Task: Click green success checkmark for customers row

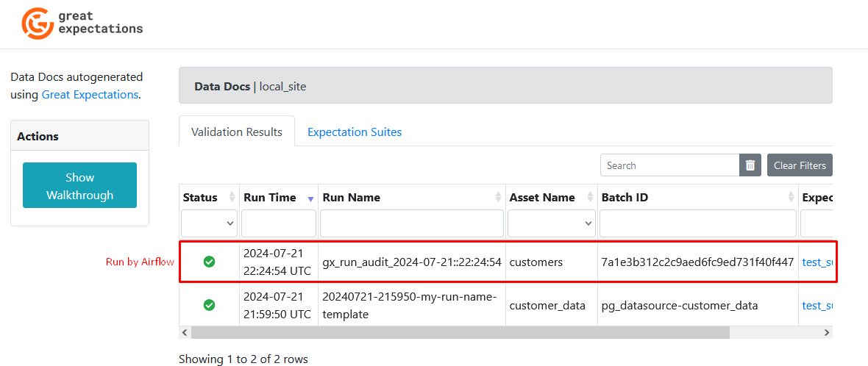Action: 209,262
